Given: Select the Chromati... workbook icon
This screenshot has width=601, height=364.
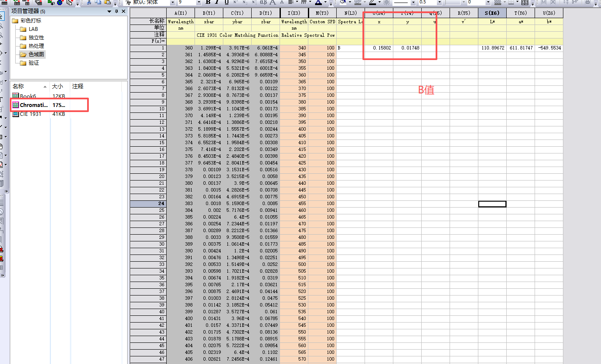Looking at the screenshot, I should (x=16, y=105).
